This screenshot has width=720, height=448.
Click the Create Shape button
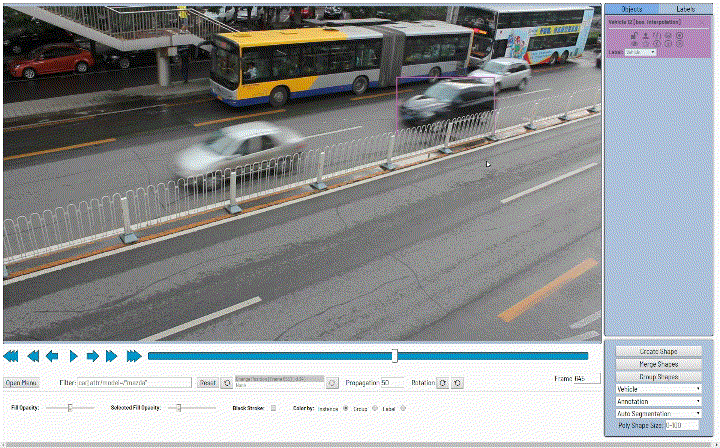[658, 352]
